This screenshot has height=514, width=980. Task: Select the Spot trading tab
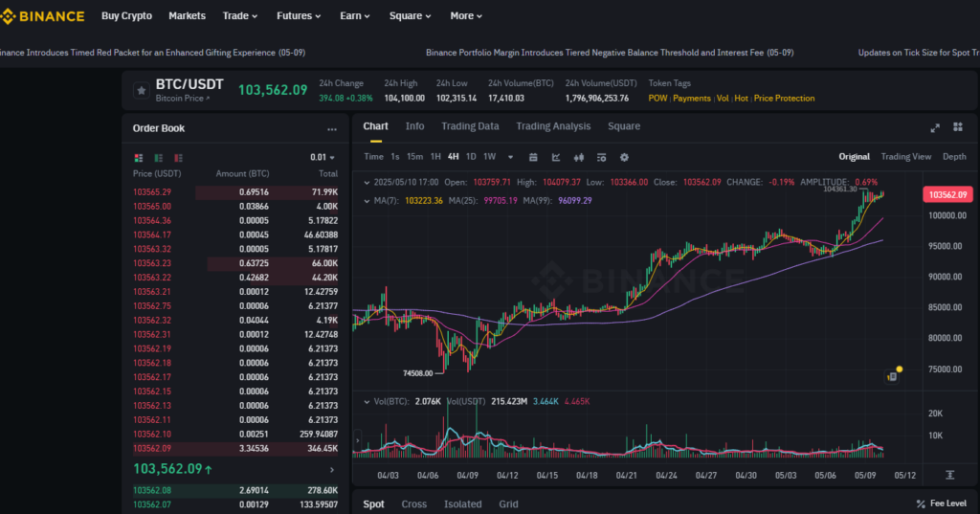click(x=374, y=504)
